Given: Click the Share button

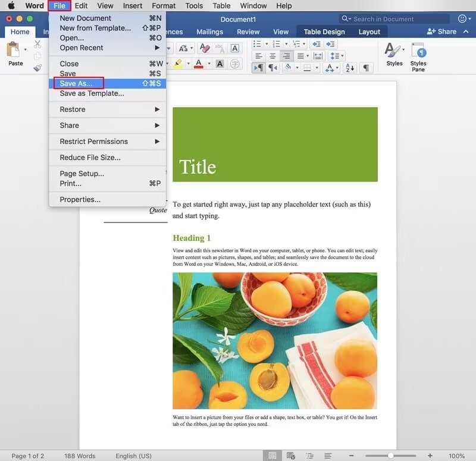Looking at the screenshot, I should point(441,32).
